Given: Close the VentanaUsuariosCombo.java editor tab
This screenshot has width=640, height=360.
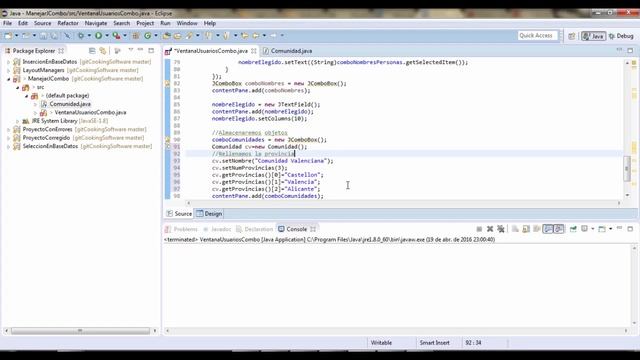Looking at the screenshot, I should point(254,51).
